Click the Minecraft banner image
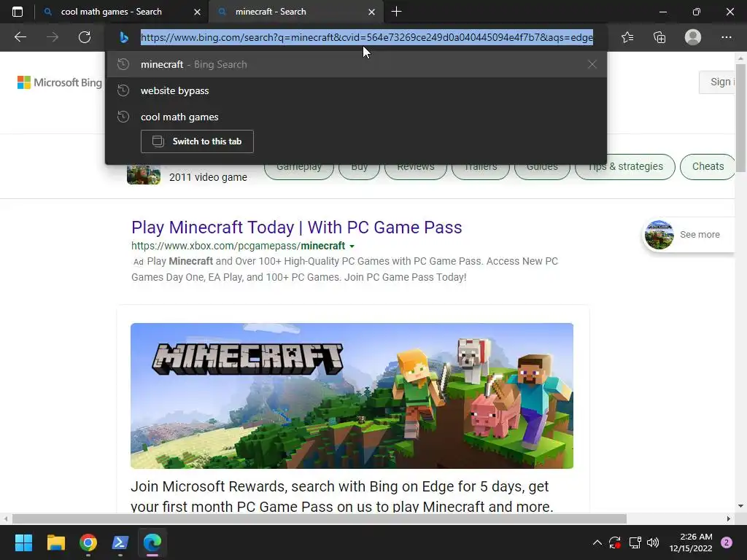Screen dimensions: 747x560 point(352,396)
